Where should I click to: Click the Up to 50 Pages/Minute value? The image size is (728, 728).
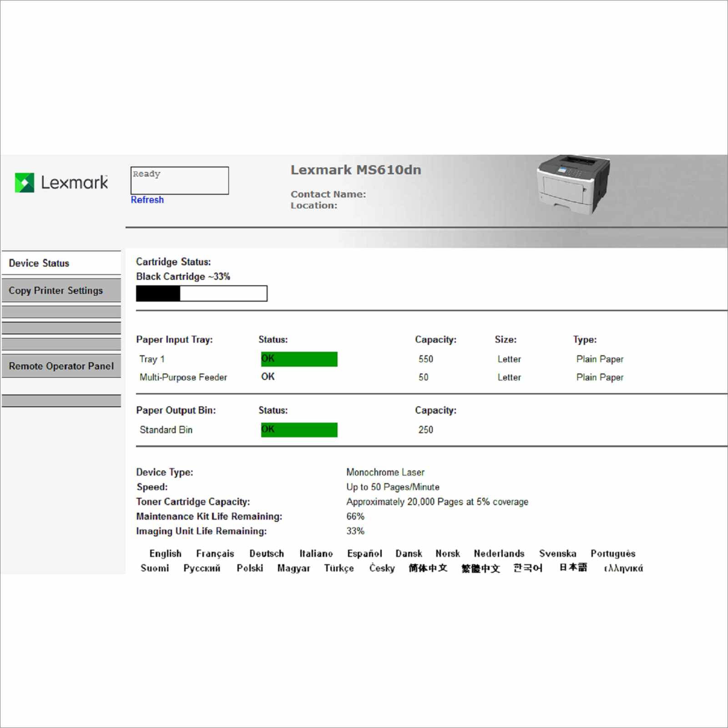(393, 487)
